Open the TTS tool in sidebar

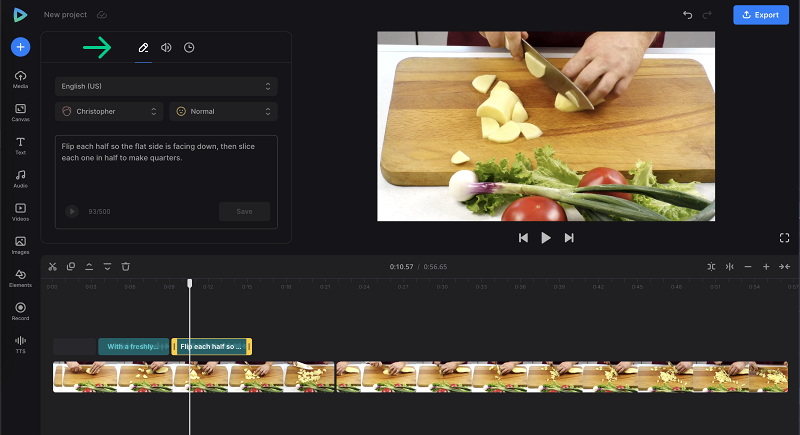20,344
